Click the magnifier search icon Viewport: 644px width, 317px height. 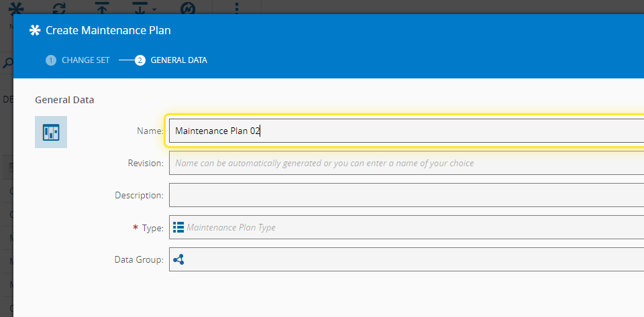click(x=7, y=64)
